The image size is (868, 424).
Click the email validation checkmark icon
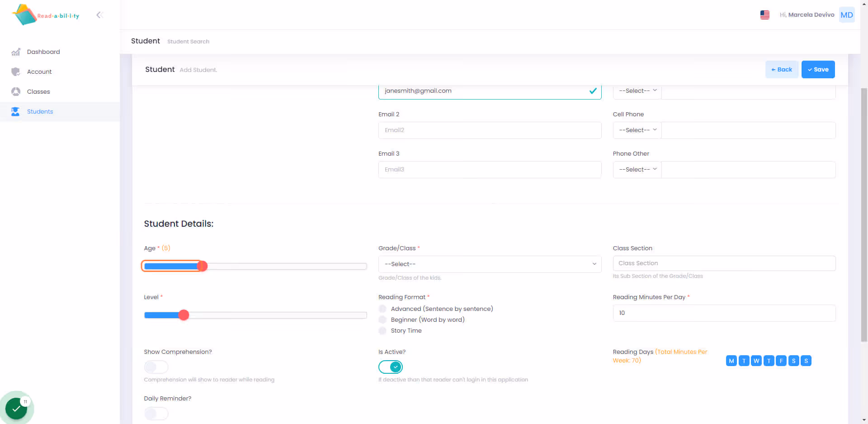(x=593, y=91)
